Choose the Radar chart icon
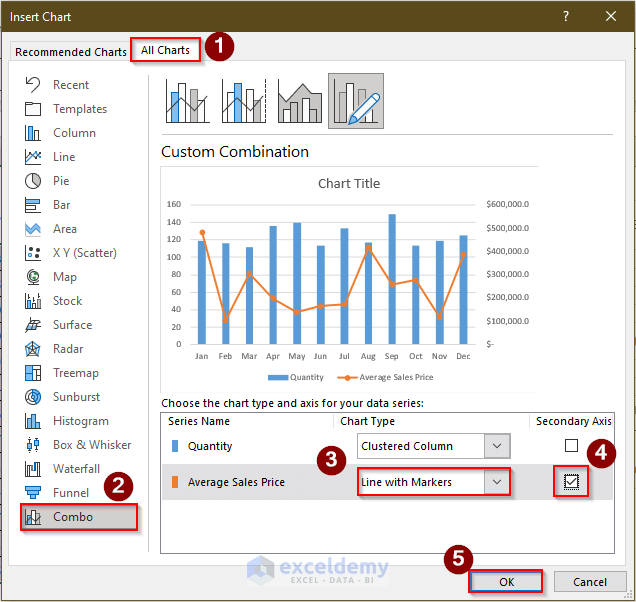The width and height of the screenshot is (636, 602). (x=33, y=349)
